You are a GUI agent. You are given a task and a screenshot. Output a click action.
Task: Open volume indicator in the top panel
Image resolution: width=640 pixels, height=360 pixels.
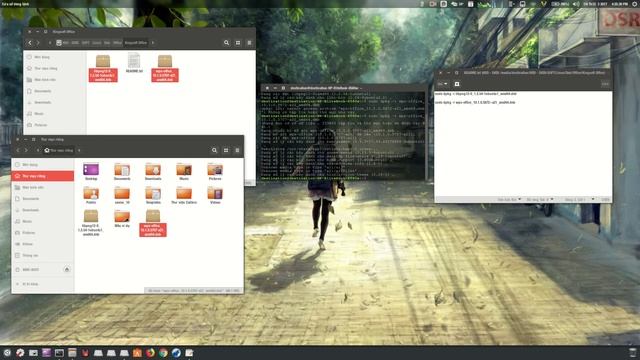[x=576, y=4]
